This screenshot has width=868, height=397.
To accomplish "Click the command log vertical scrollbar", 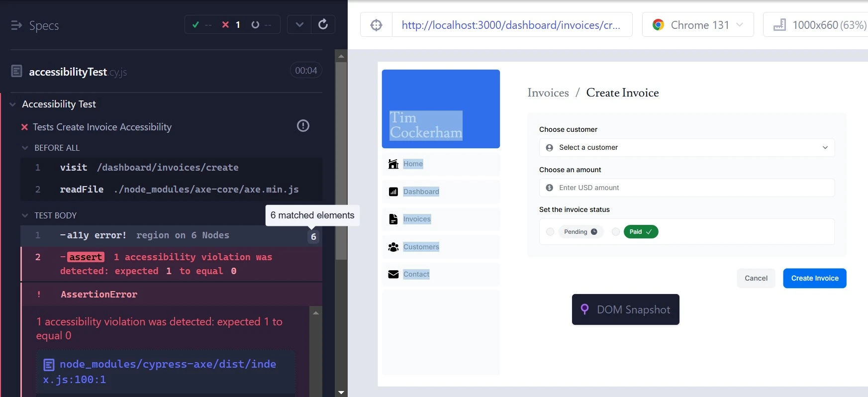I will (x=341, y=159).
